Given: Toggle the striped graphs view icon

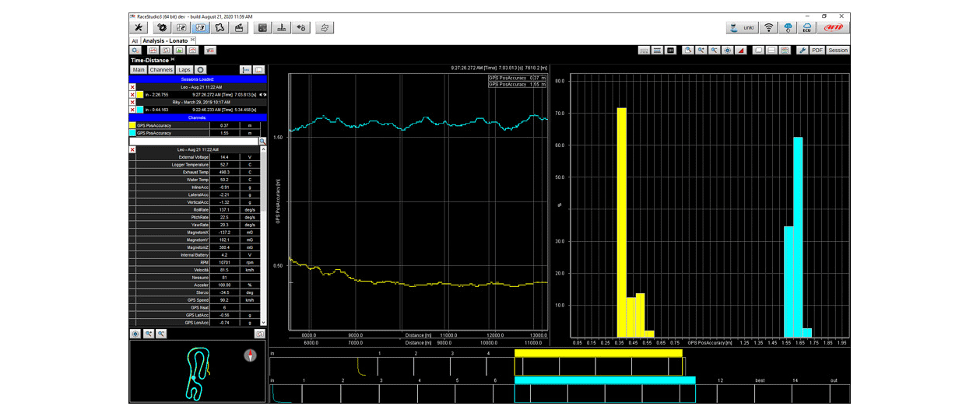Looking at the screenshot, I should click(x=657, y=51).
